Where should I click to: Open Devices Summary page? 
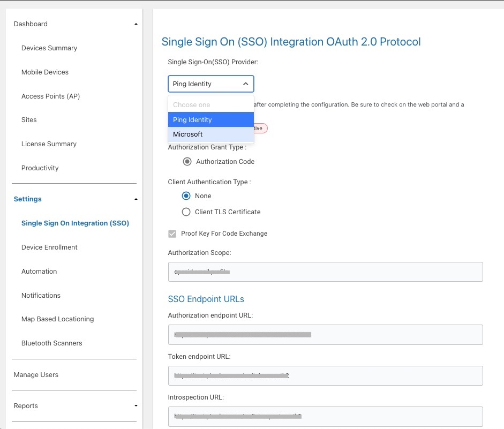(x=49, y=48)
